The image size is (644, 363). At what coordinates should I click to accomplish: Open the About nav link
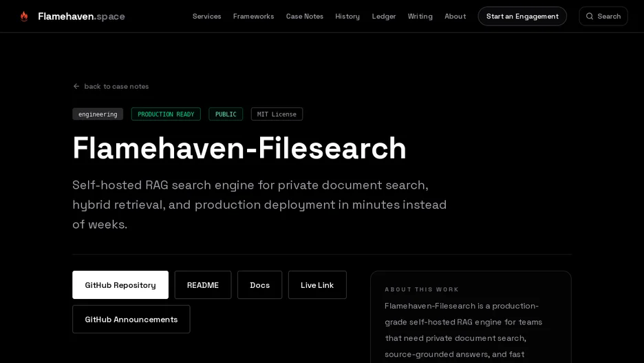(455, 17)
